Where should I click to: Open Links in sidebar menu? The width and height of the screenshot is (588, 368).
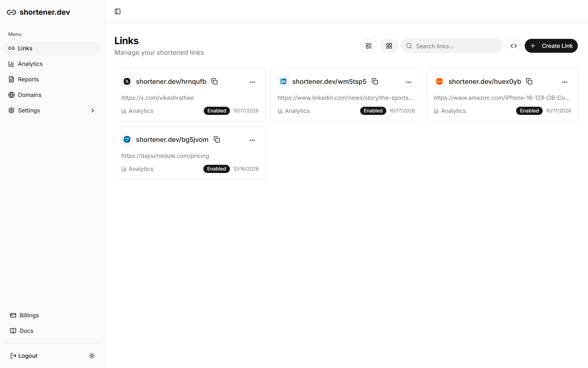(52, 48)
